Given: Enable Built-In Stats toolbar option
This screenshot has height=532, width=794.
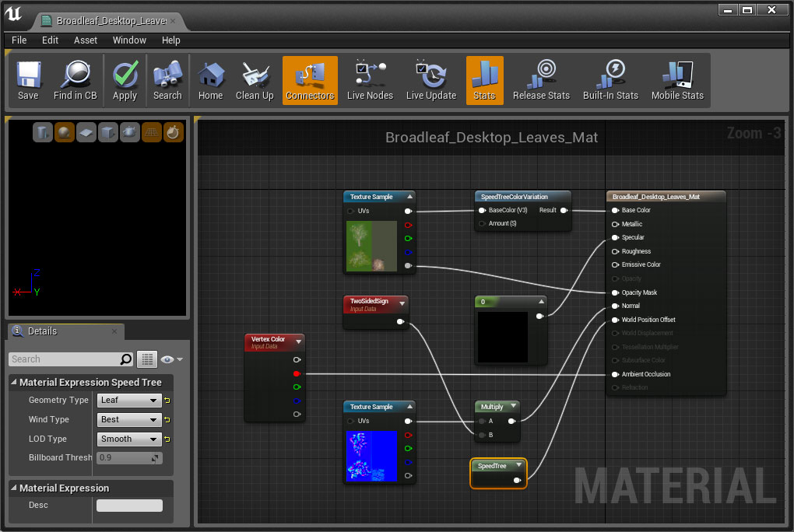Looking at the screenshot, I should click(x=611, y=81).
